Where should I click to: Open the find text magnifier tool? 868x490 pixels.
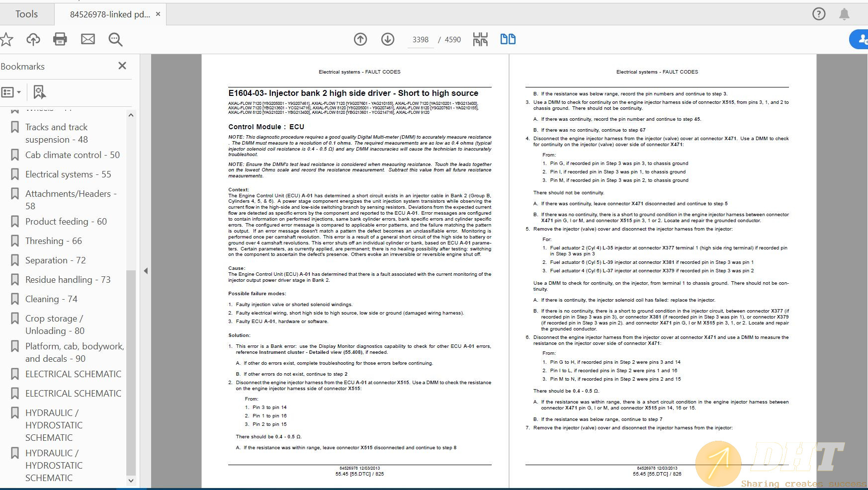click(x=115, y=39)
